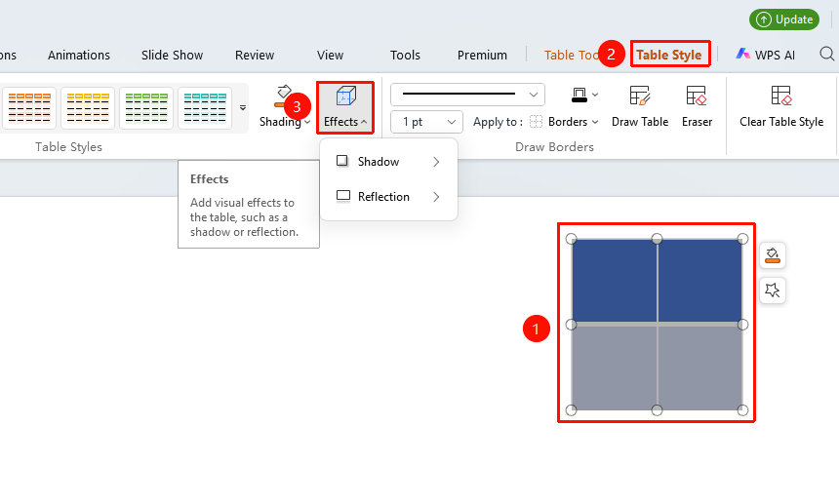This screenshot has width=839, height=504.
Task: Expand the Shadow submenu
Action: 388,162
